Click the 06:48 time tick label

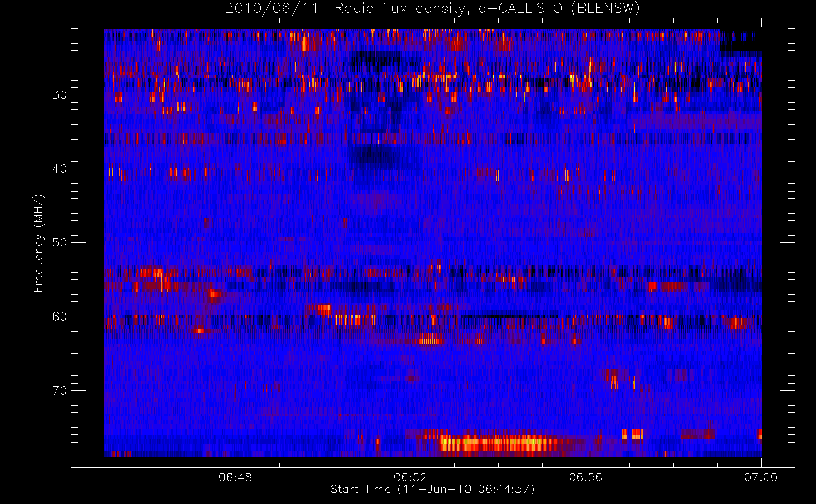pyautogui.click(x=235, y=477)
